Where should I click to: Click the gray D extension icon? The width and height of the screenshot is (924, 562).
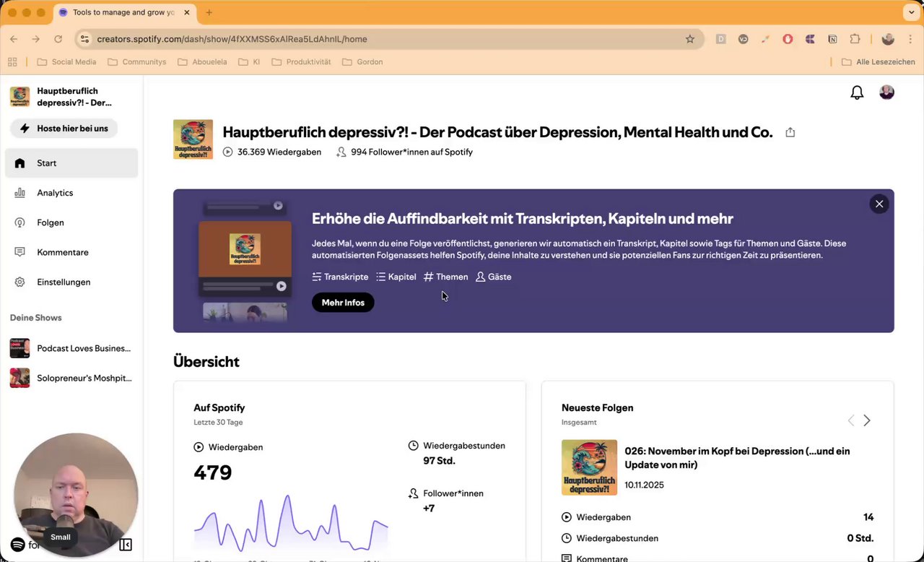pyautogui.click(x=720, y=39)
